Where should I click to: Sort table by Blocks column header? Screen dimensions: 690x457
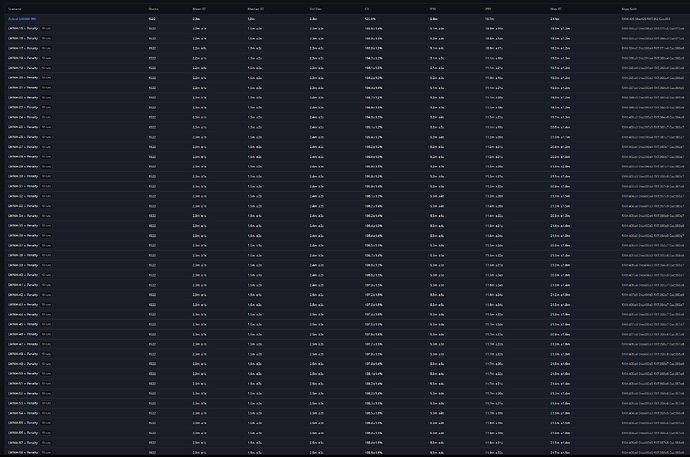(153, 9)
